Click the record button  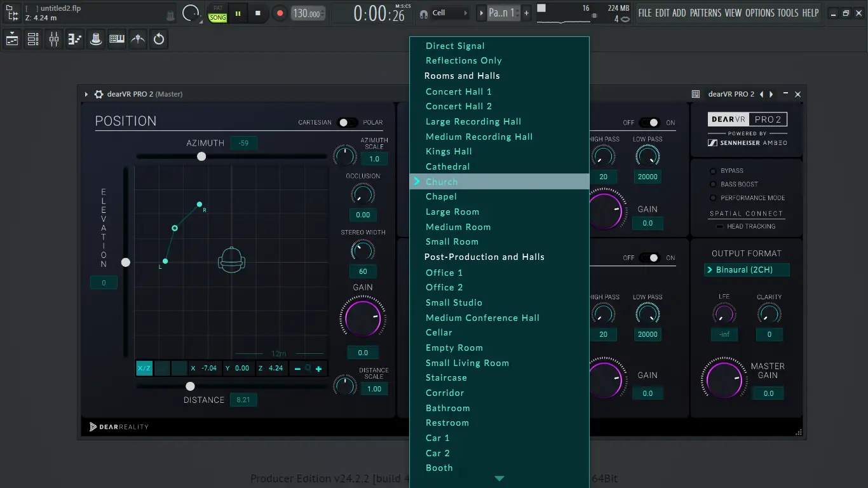tap(280, 13)
